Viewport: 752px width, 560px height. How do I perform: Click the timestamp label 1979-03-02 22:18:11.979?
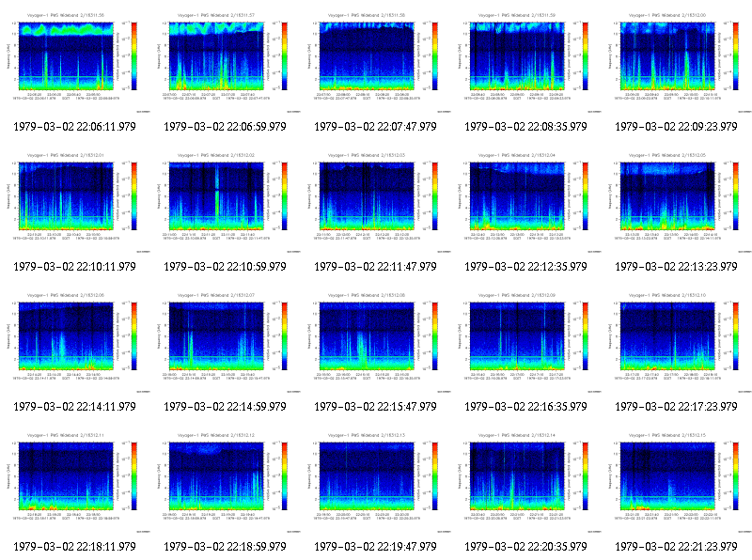coord(74,547)
